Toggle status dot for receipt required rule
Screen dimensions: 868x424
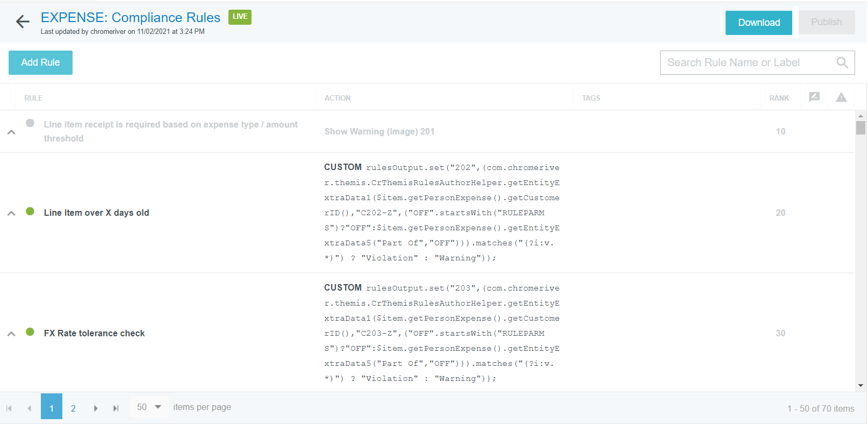pos(30,123)
